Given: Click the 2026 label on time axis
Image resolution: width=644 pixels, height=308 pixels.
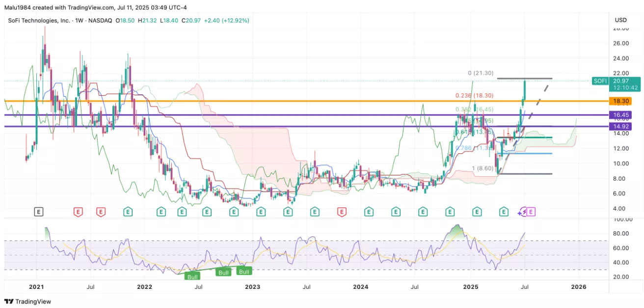Looking at the screenshot, I should (578, 286).
